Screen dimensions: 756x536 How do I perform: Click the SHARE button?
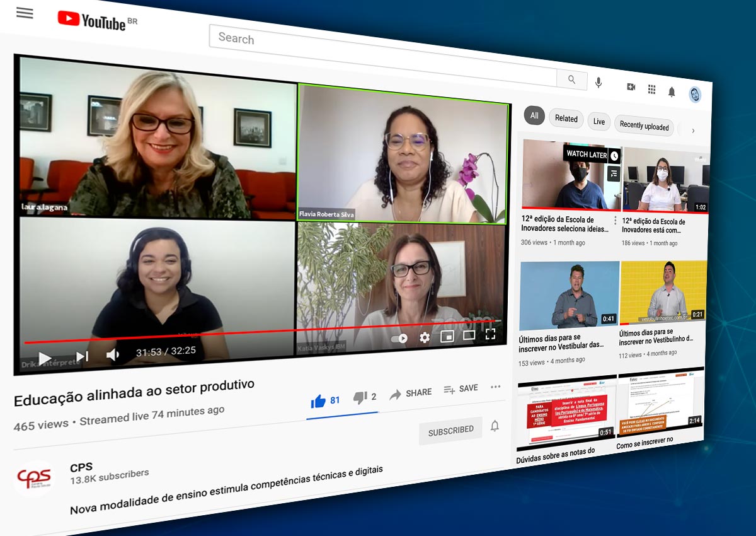coord(411,393)
